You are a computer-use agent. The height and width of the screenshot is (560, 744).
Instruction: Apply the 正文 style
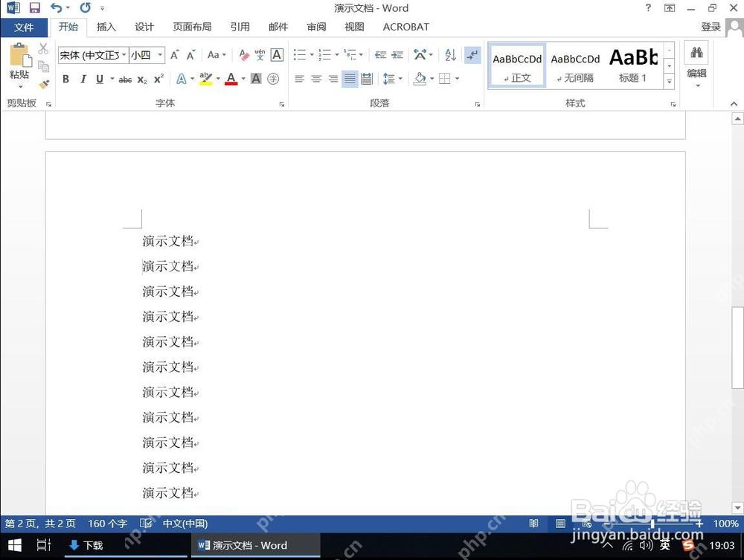pyautogui.click(x=517, y=66)
